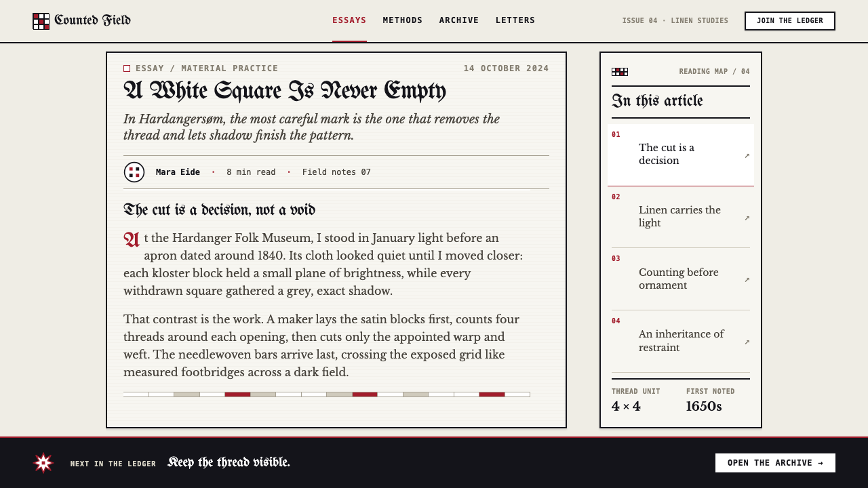This screenshot has height=488, width=868.
Task: Jump to section 02 Linen carries the light
Action: click(x=681, y=217)
